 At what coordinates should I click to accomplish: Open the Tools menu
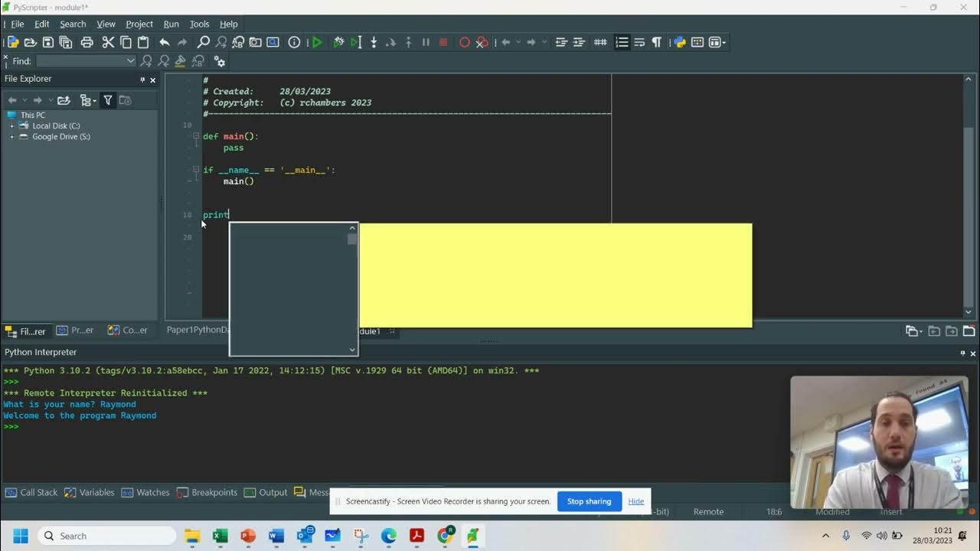(200, 24)
